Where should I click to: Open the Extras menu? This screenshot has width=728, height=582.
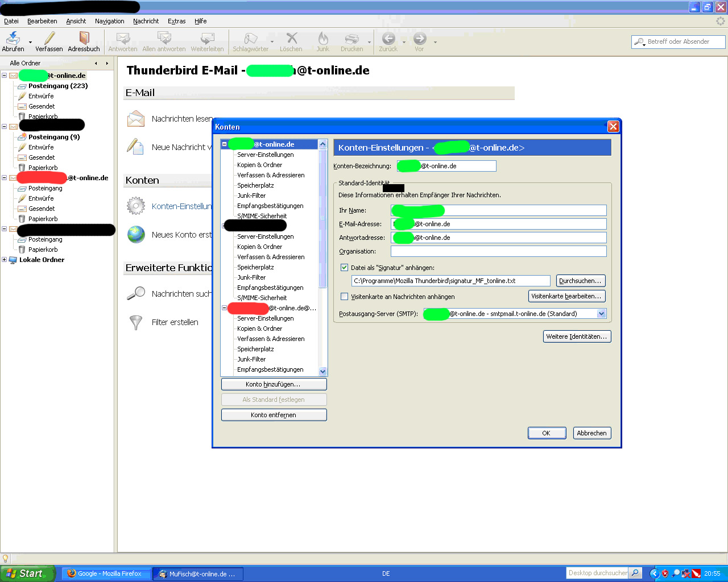coord(177,21)
